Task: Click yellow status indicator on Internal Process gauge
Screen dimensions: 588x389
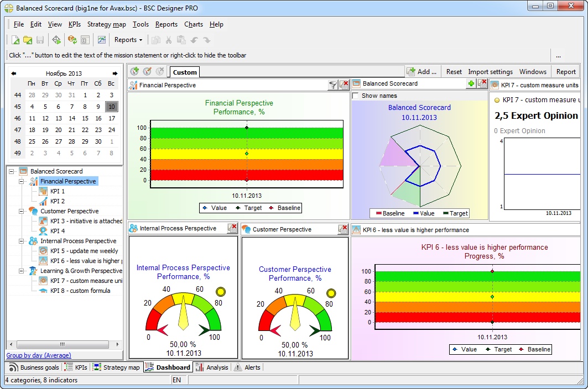Action: pyautogui.click(x=221, y=292)
